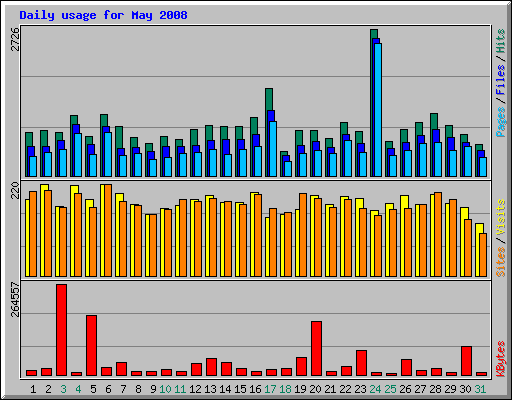This screenshot has width=512, height=400.
Task: Click green day label 4
Action: pyautogui.click(x=78, y=389)
